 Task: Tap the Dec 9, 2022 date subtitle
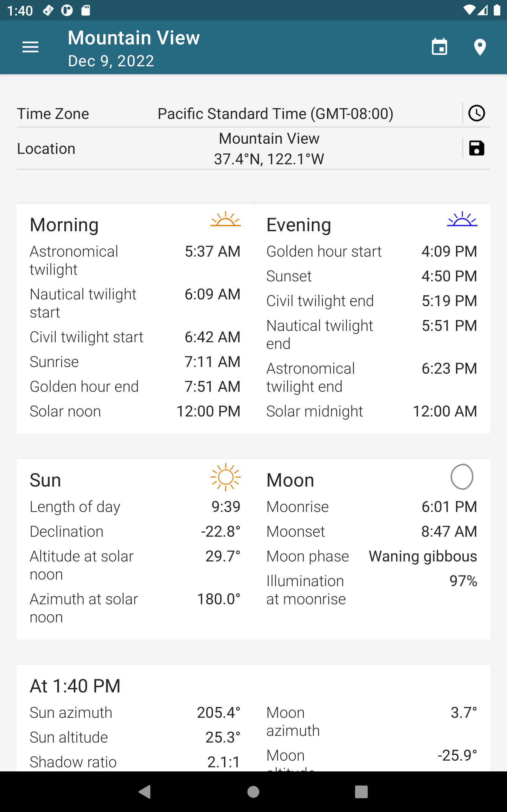point(111,61)
